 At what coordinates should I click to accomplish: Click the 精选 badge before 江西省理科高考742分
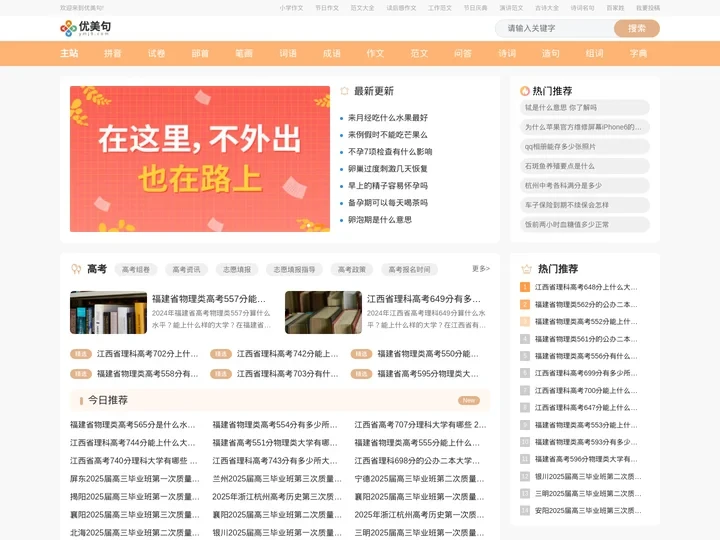tap(221, 354)
